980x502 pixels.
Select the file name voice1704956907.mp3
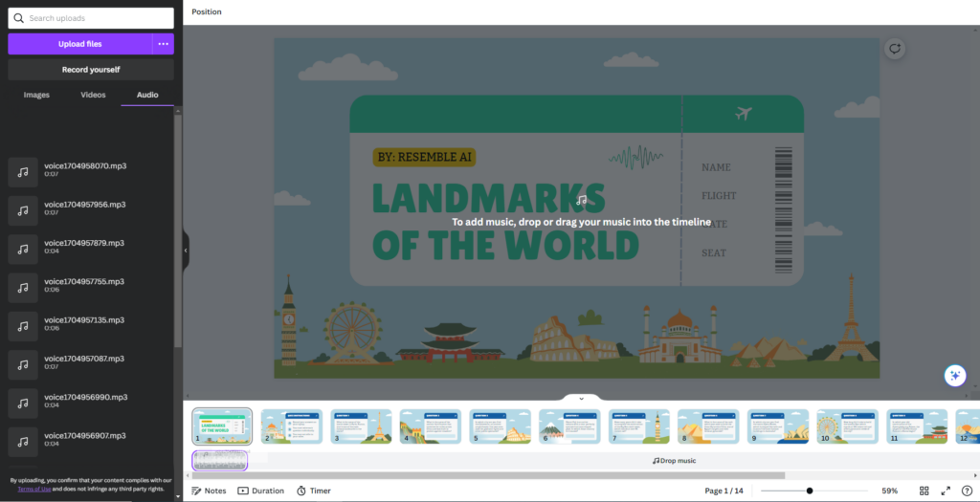(x=85, y=436)
